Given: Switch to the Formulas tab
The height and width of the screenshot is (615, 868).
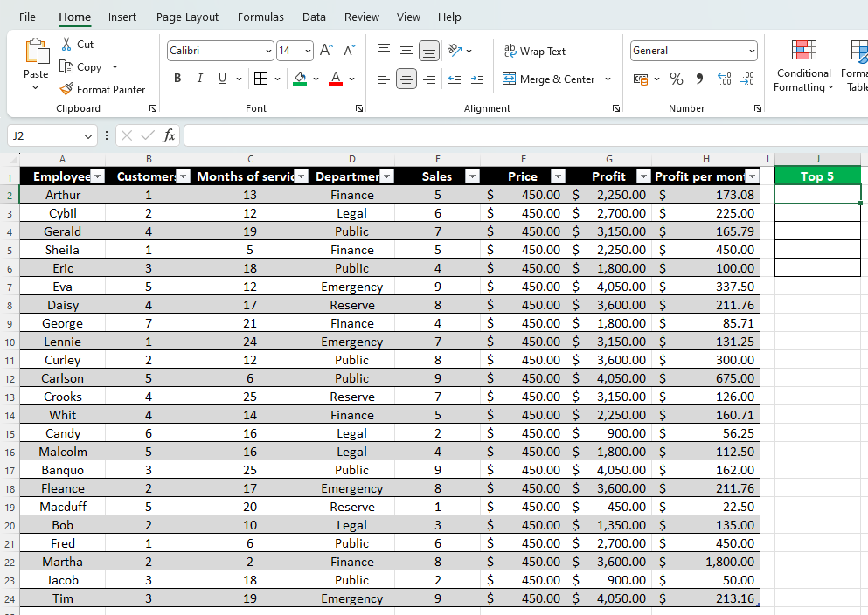Looking at the screenshot, I should coord(260,17).
